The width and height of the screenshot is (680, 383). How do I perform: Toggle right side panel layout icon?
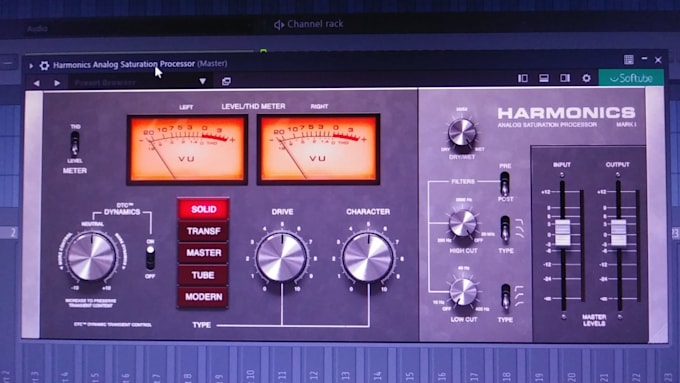click(565, 78)
